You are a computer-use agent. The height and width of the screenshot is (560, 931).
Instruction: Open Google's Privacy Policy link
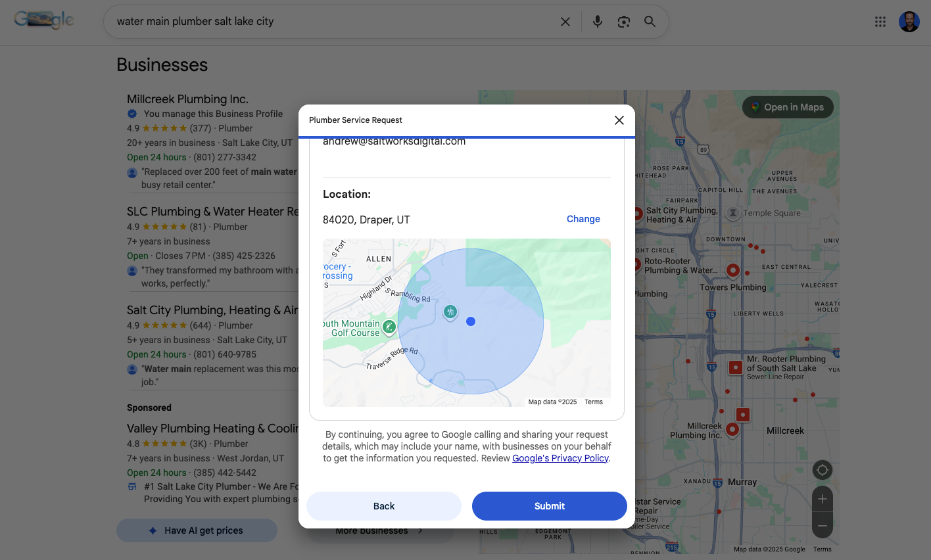pyautogui.click(x=560, y=458)
